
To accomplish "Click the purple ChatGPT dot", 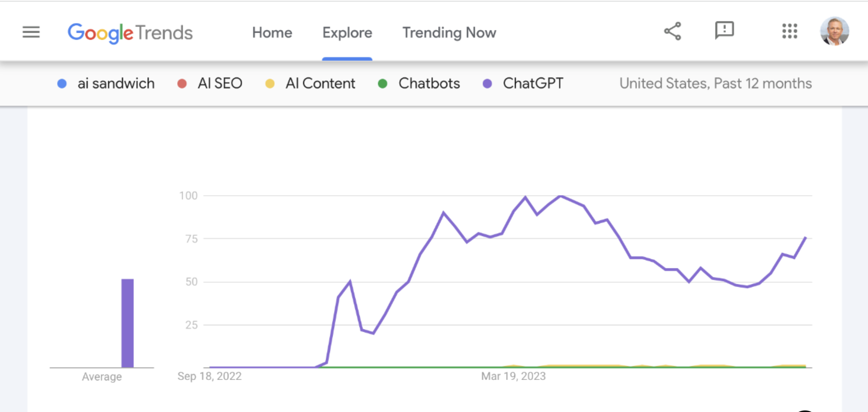I will coord(487,84).
